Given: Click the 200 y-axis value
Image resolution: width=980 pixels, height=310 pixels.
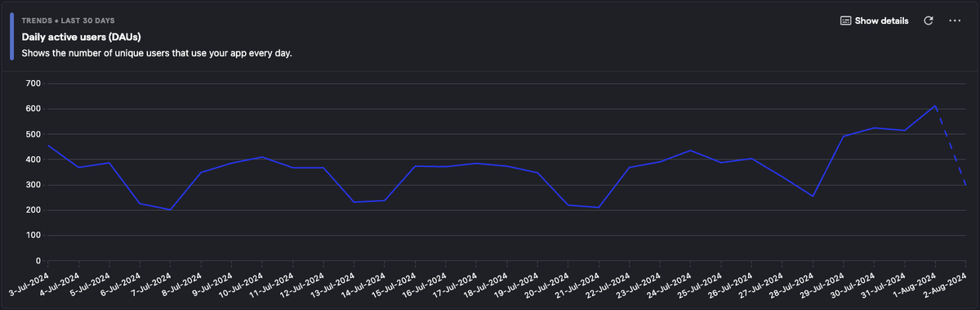Looking at the screenshot, I should 33,210.
